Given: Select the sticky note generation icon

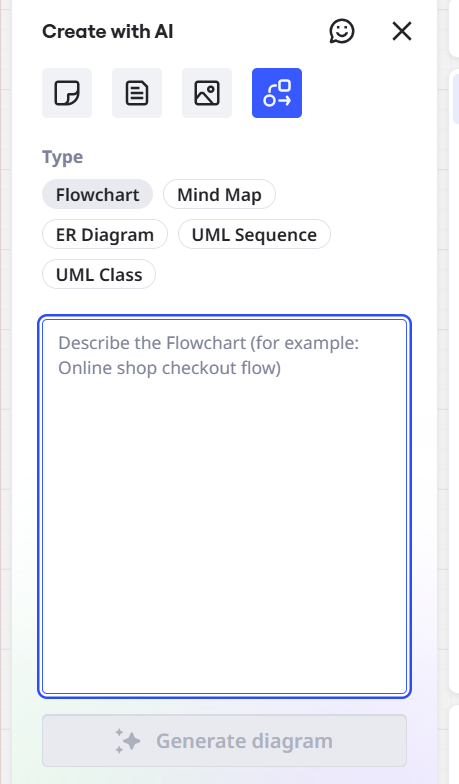Looking at the screenshot, I should (x=67, y=93).
